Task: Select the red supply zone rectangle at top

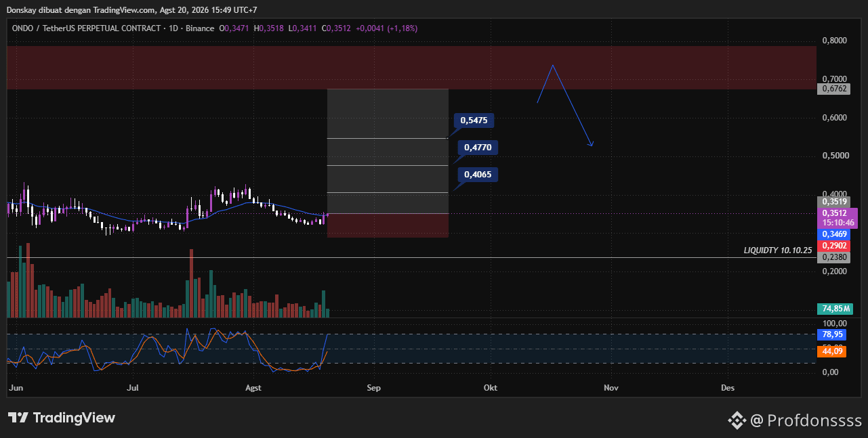Action: (411, 68)
